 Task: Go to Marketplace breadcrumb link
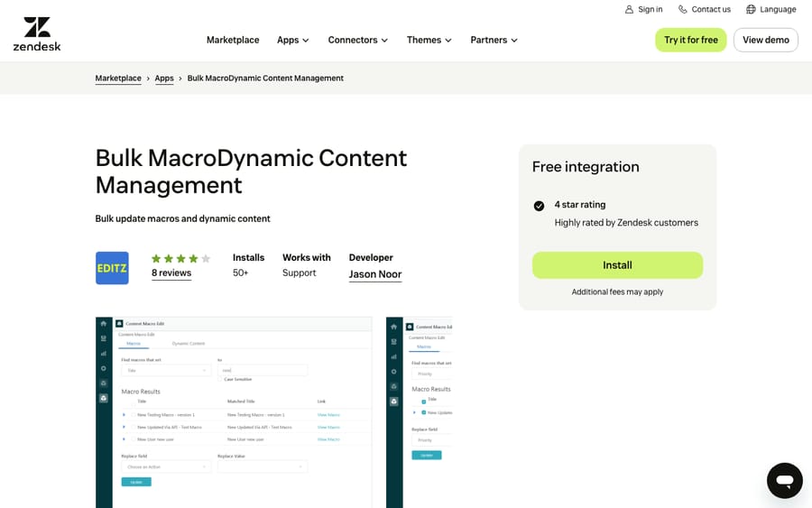pyautogui.click(x=118, y=79)
